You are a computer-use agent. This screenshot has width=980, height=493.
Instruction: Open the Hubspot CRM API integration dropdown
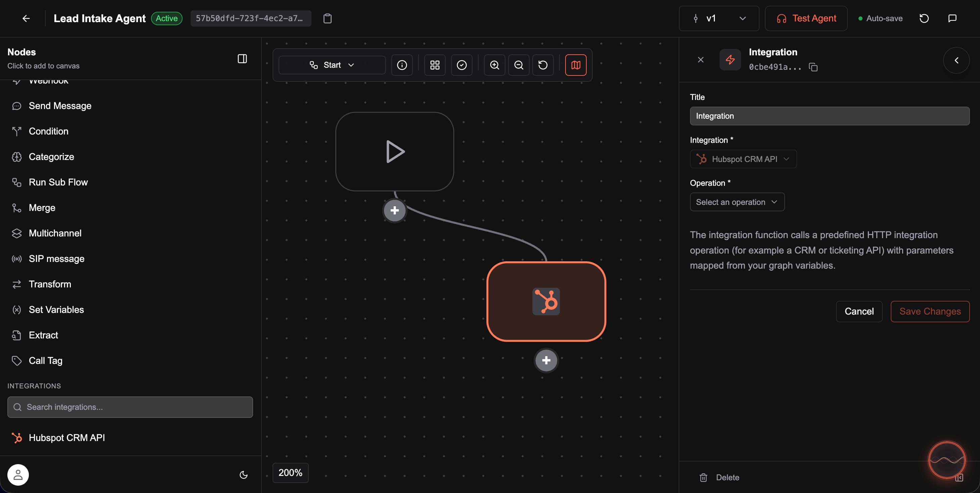[743, 159]
